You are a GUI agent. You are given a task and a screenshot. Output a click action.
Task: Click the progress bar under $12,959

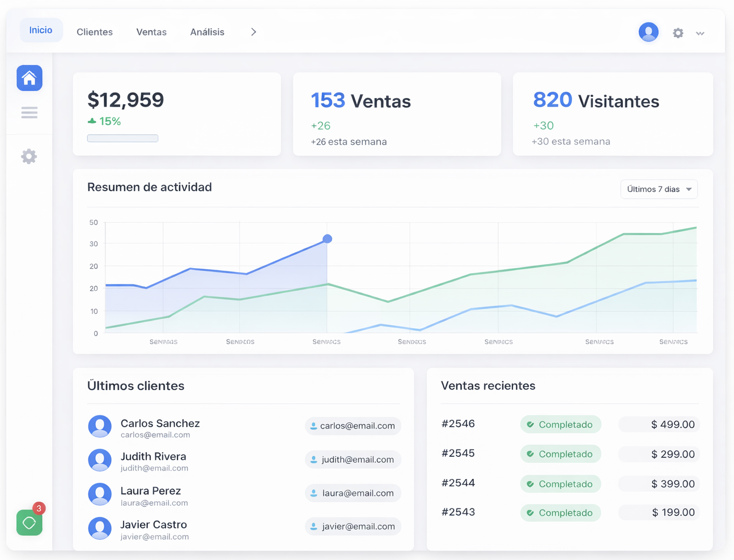click(x=122, y=138)
